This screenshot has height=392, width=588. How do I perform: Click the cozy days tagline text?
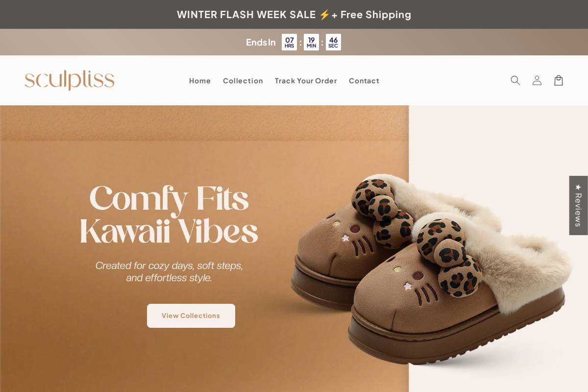169,271
